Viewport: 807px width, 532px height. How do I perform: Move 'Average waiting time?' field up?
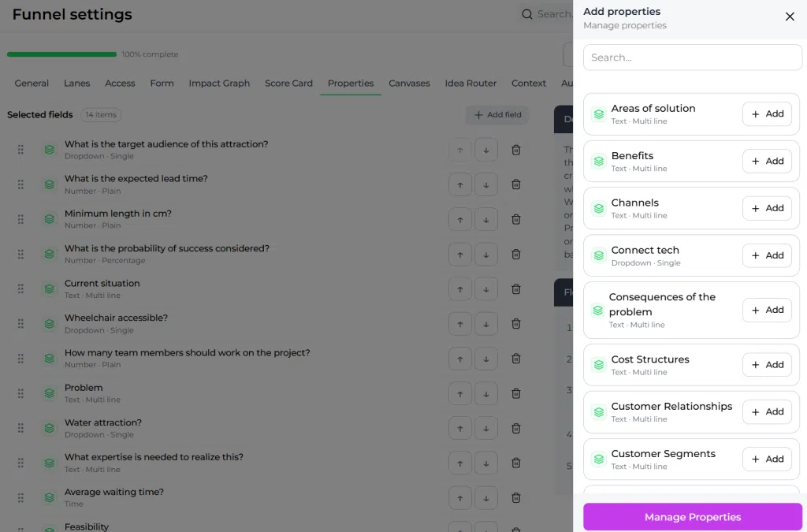click(460, 498)
